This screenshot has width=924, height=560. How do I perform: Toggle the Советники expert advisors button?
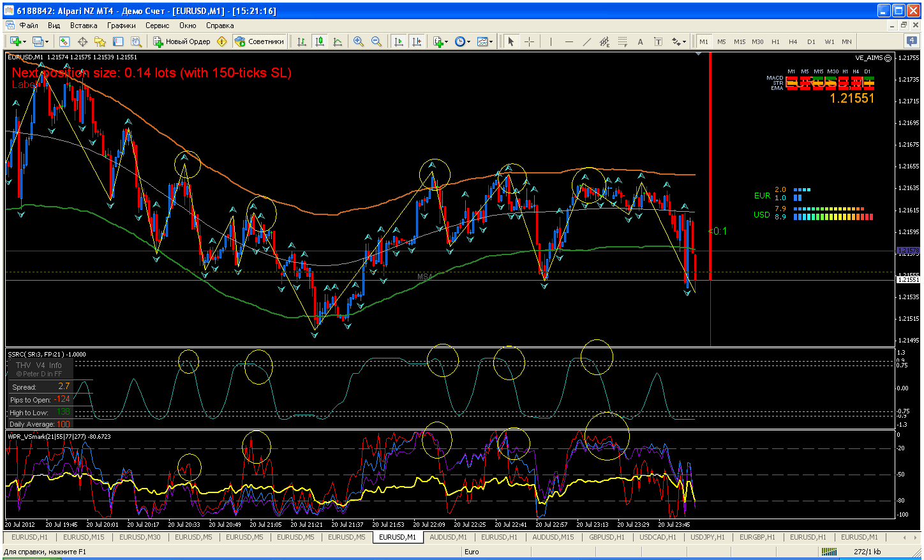pyautogui.click(x=259, y=41)
